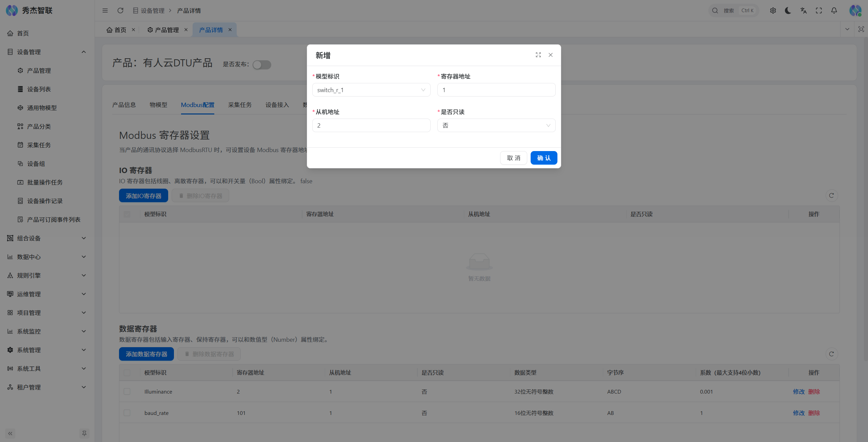Switch to the 采集任务 tab
The image size is (868, 442).
coord(240,105)
